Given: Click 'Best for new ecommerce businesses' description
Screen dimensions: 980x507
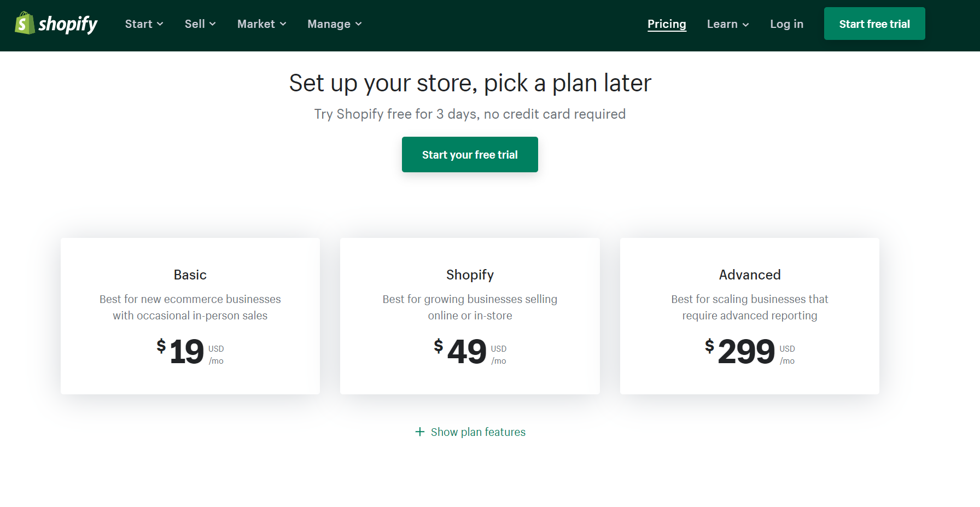Looking at the screenshot, I should pyautogui.click(x=190, y=307).
